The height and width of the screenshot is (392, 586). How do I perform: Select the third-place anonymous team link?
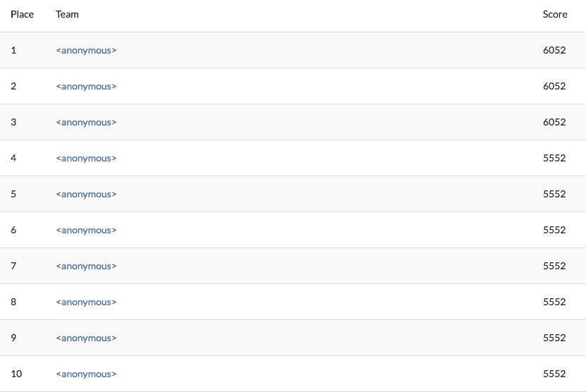(86, 122)
